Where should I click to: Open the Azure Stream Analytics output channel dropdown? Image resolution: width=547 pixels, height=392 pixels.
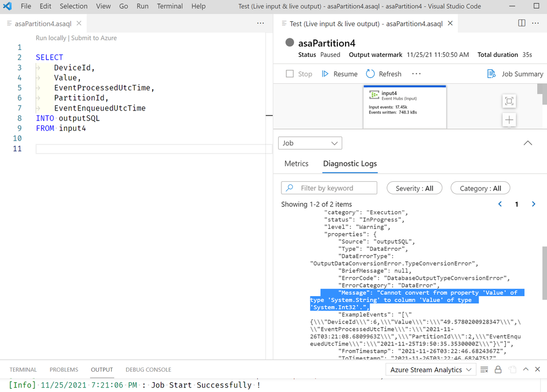tap(431, 370)
